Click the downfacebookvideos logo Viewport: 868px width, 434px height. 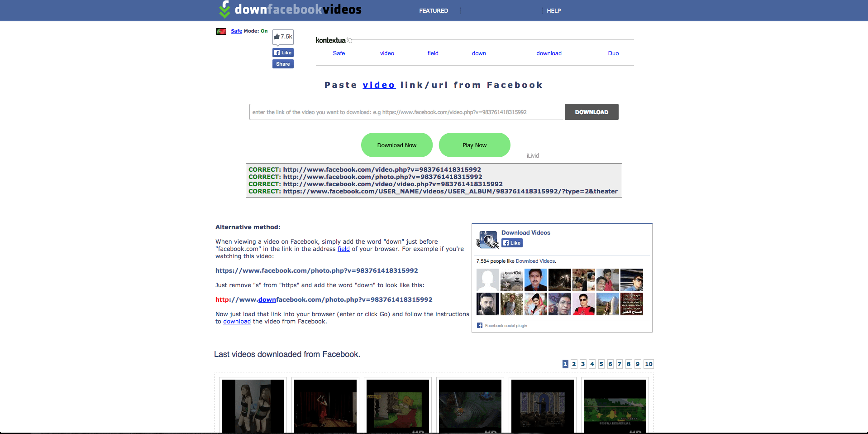coord(290,10)
